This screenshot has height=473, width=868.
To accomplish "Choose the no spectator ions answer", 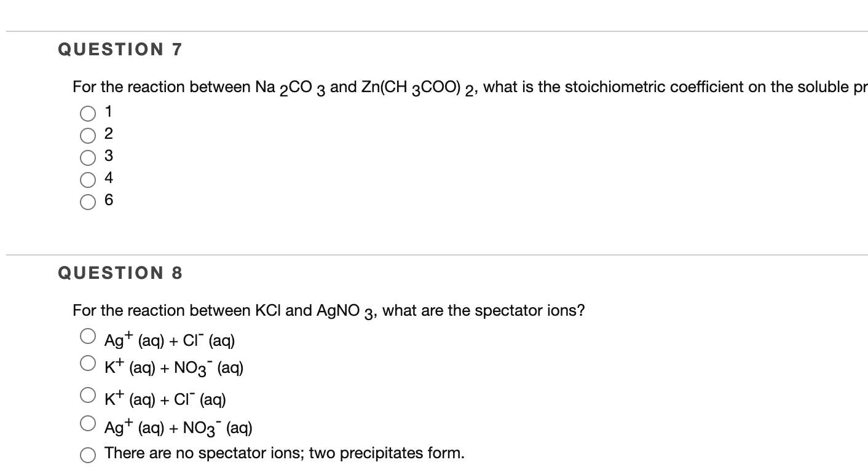I will (x=88, y=453).
